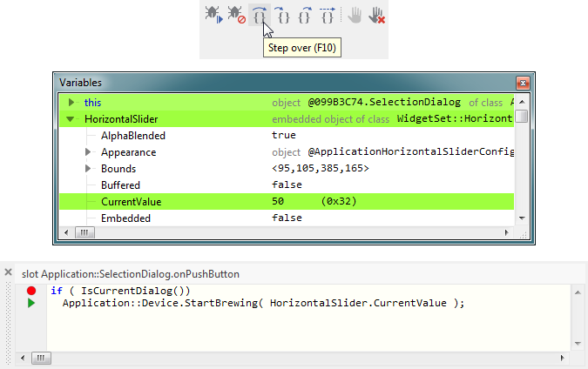Click the code editor horizontal scrollbar thumb
Viewport: 588px width, 369px height.
41,358
